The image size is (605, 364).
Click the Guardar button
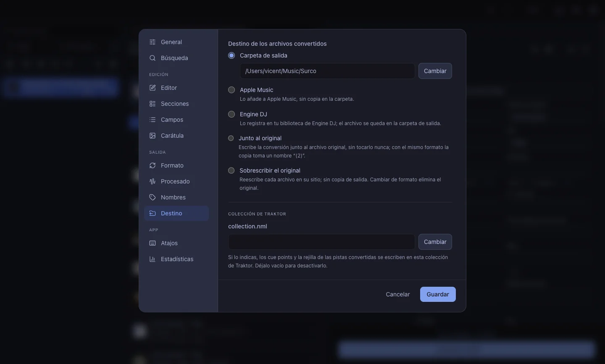[438, 294]
